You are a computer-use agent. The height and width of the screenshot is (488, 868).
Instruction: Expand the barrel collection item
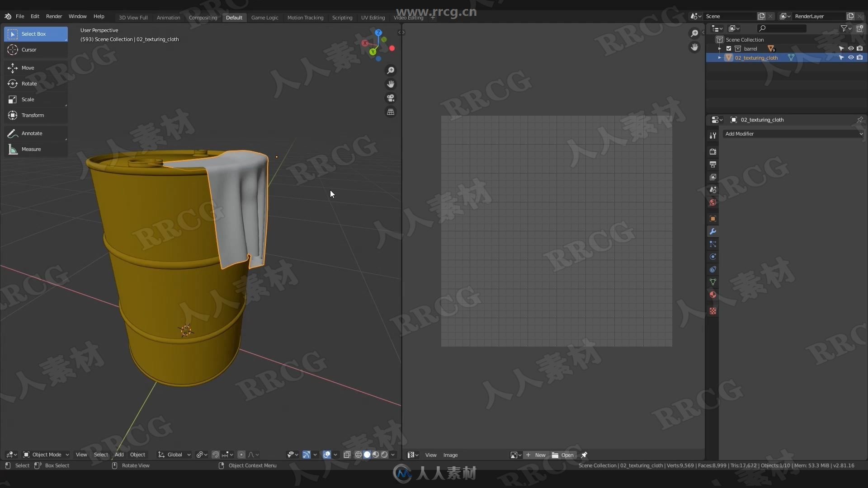[720, 48]
